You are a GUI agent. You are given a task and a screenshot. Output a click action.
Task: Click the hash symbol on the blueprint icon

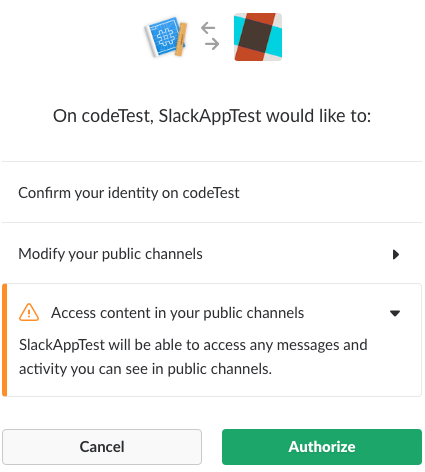(x=166, y=37)
